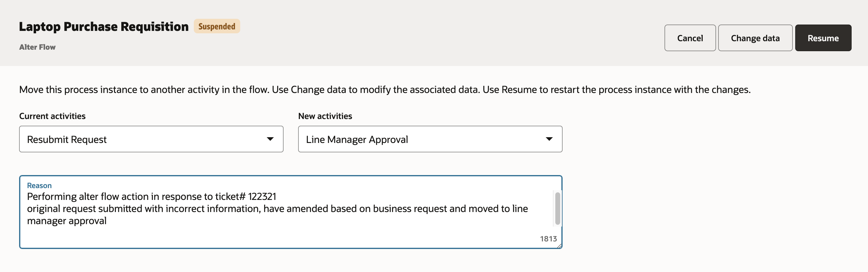Screen dimensions: 868x272
Task: Click the instruction text about Alter Flow
Action: (x=385, y=90)
